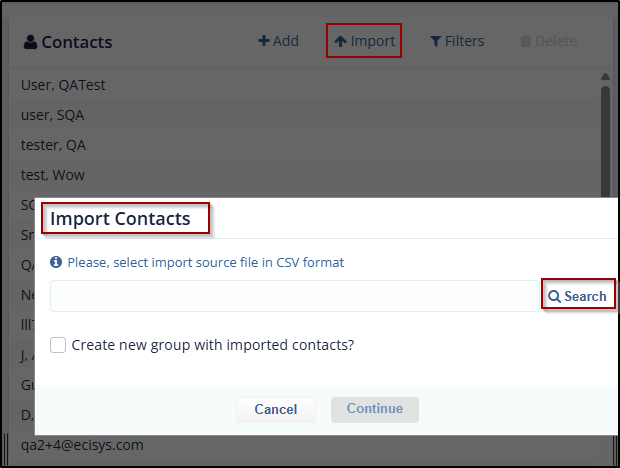Click the plus icon beside Add
Screen dimensions: 620x468
pos(264,41)
